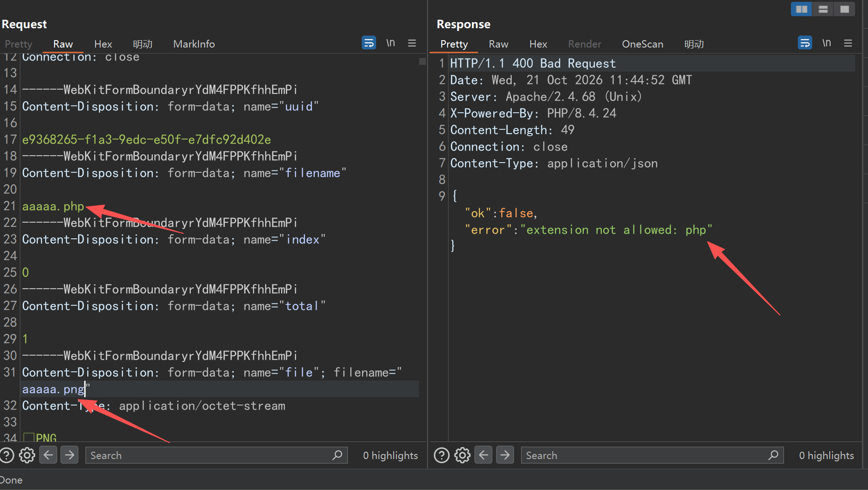Open help for the Response search bar

tap(442, 455)
